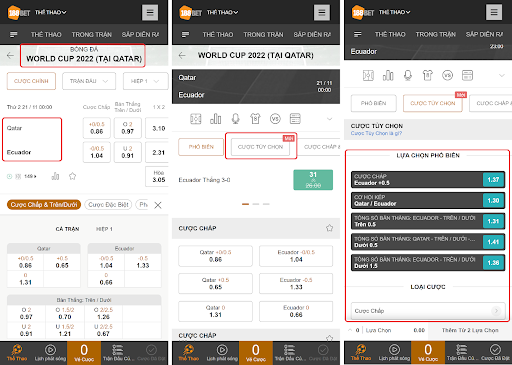Select HIỆP 1 sub-tab below CẢ TRẬN on left screen

click(104, 229)
